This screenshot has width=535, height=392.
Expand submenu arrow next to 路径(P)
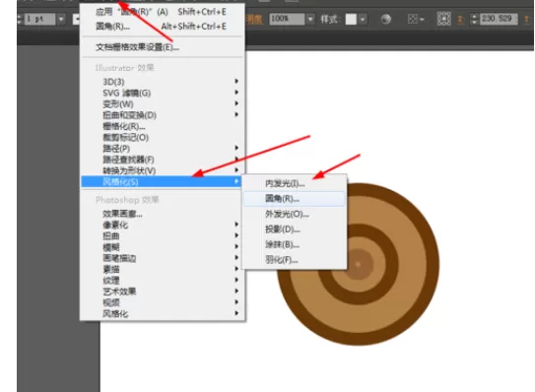236,148
